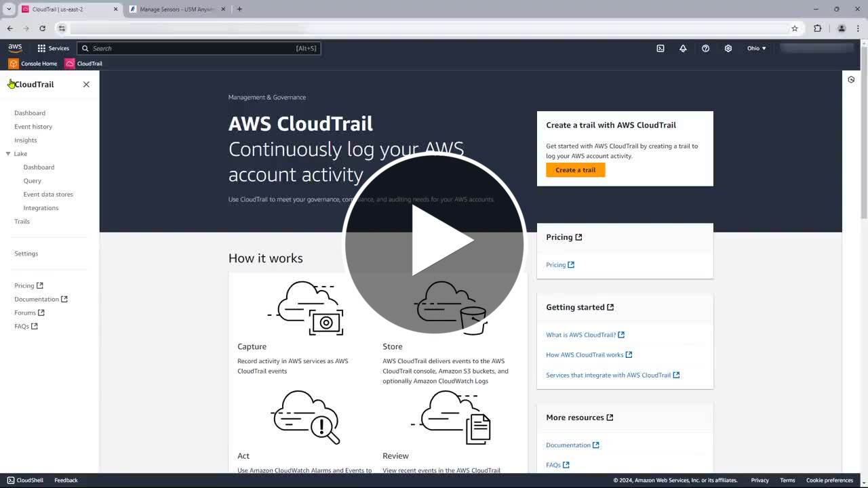Screen dimensions: 868x488
Task: Reload the page in browser
Action: coord(42,28)
